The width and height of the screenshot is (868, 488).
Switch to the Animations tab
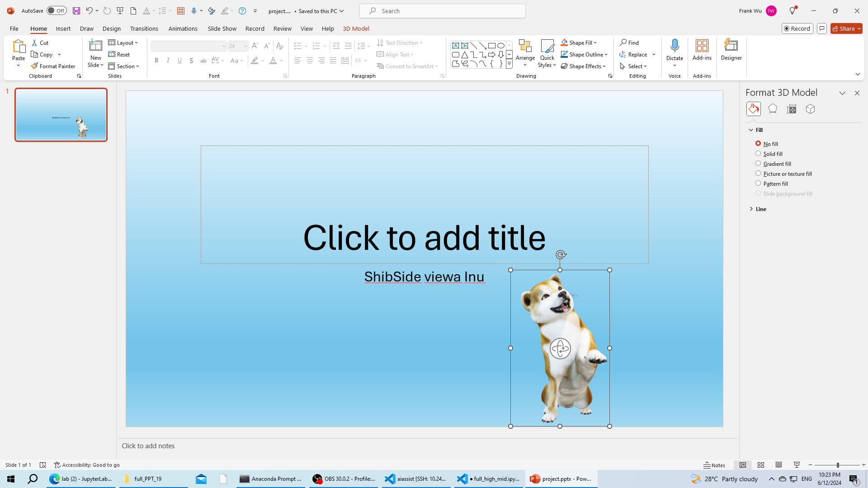[183, 28]
